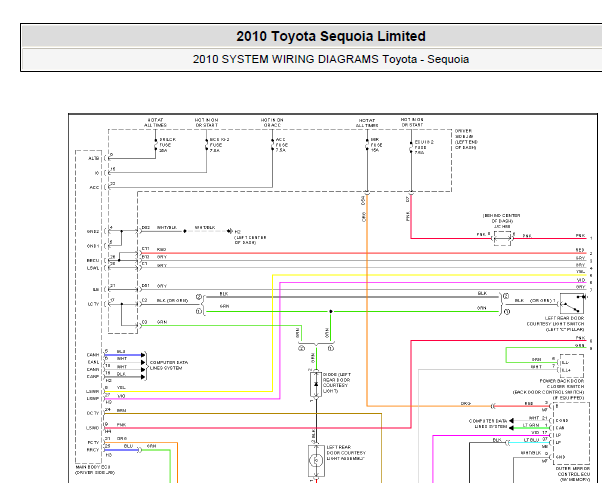Select the '2010 SYSTEM WIRING DIAGRAMS' subtitle text
This screenshot has height=483, width=602.
(285, 60)
